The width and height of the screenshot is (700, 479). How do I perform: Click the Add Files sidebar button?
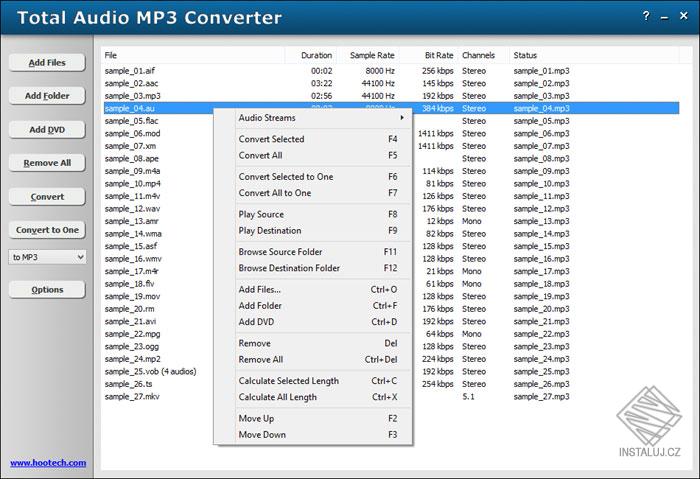click(x=47, y=62)
